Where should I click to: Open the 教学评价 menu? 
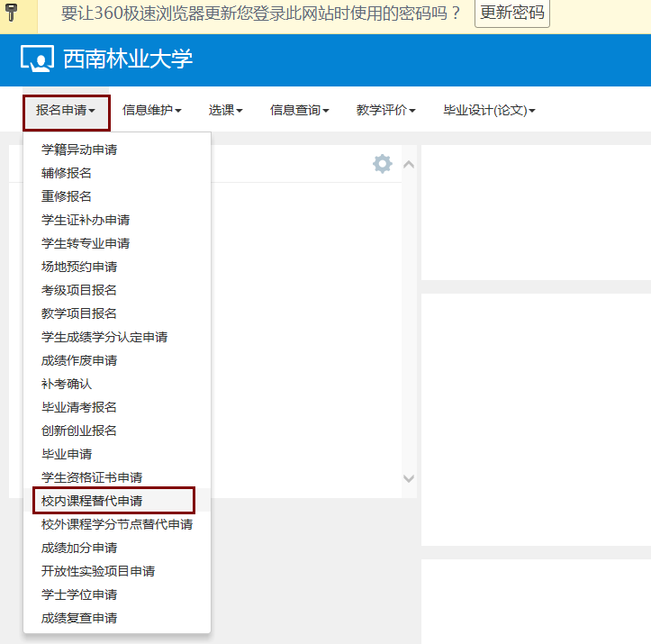click(385, 111)
